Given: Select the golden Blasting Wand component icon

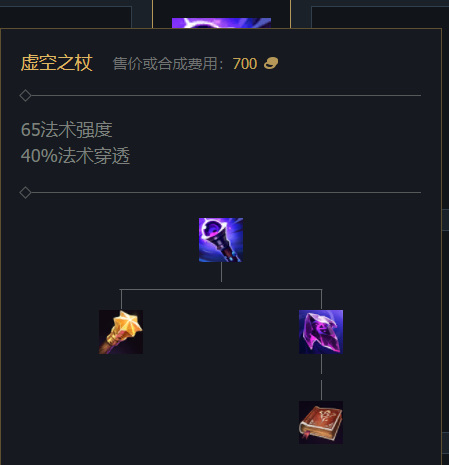Looking at the screenshot, I should tap(121, 332).
